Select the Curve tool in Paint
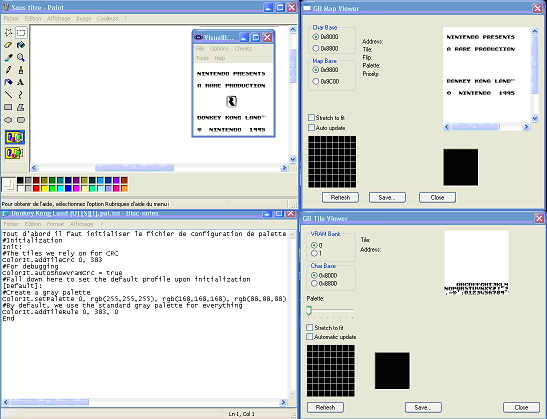This screenshot has width=547, height=419. click(21, 95)
